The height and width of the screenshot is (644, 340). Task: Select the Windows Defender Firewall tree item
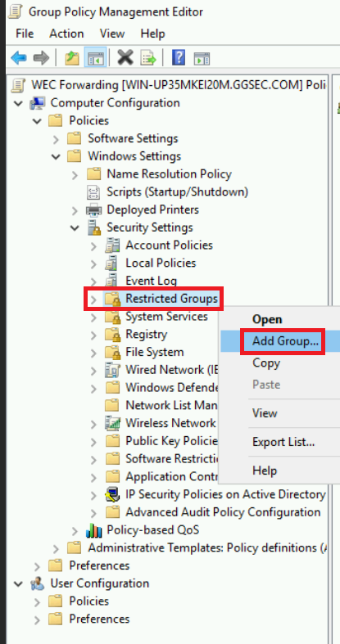click(172, 388)
